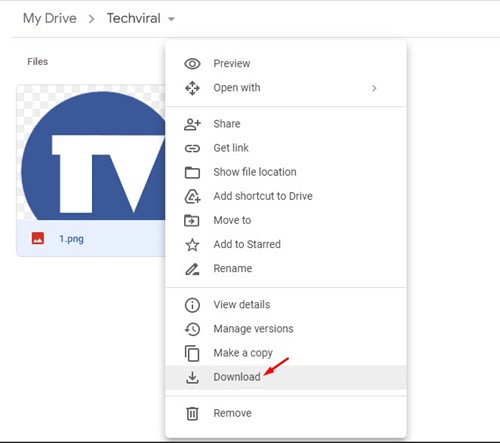Select the Rename menu option
Image resolution: width=500 pixels, height=443 pixels.
click(x=286, y=269)
